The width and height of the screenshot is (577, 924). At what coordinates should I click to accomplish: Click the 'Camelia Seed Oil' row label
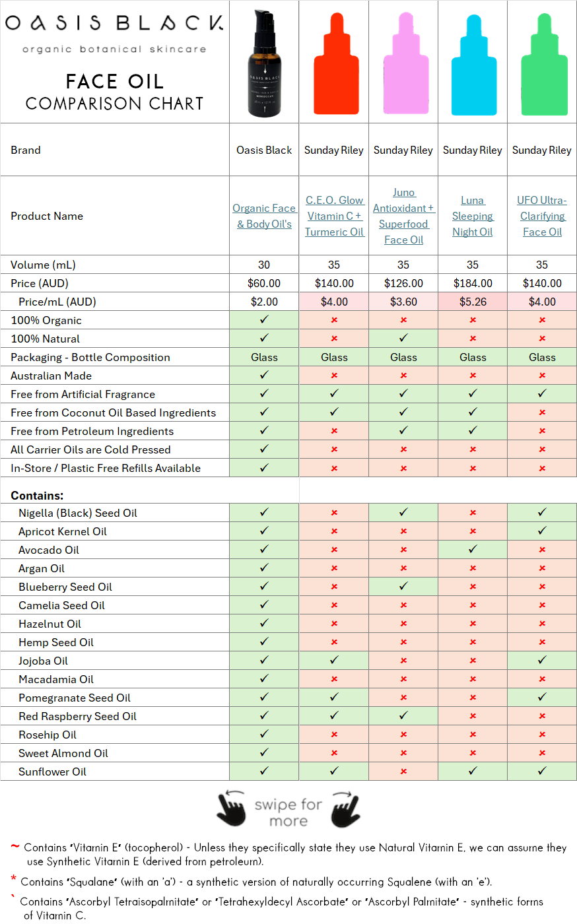[x=61, y=605]
